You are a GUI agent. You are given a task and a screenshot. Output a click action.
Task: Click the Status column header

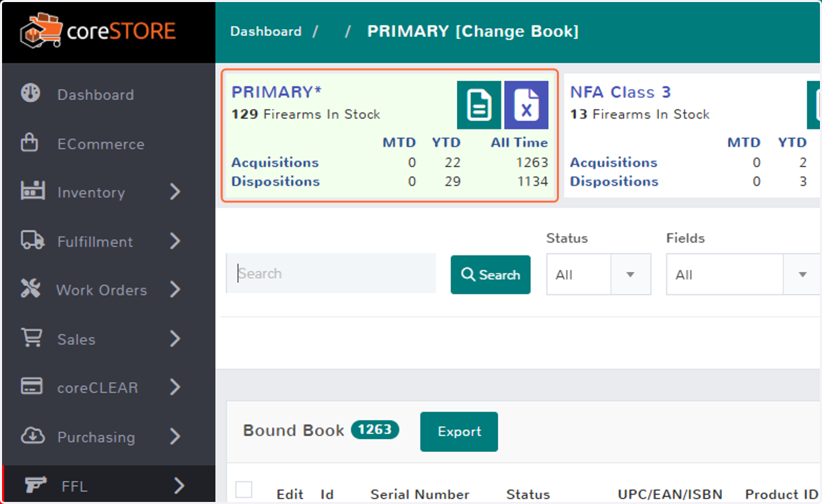tap(528, 494)
